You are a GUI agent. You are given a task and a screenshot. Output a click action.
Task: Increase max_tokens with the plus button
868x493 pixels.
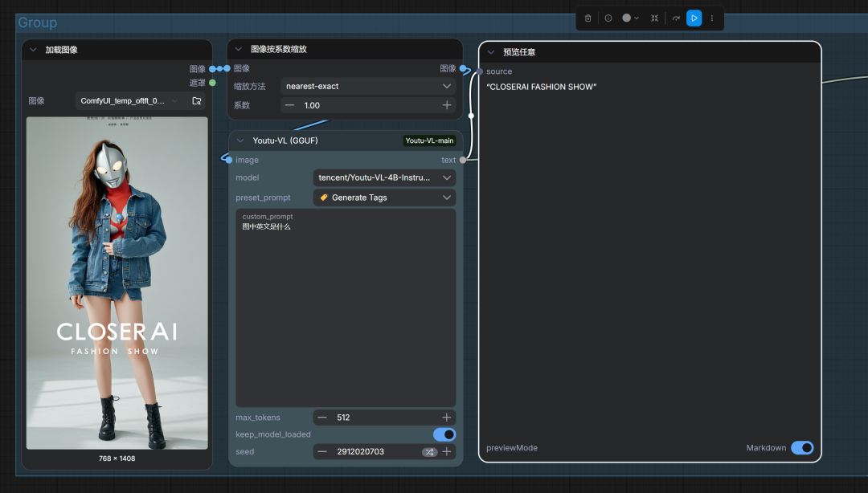[x=447, y=418]
